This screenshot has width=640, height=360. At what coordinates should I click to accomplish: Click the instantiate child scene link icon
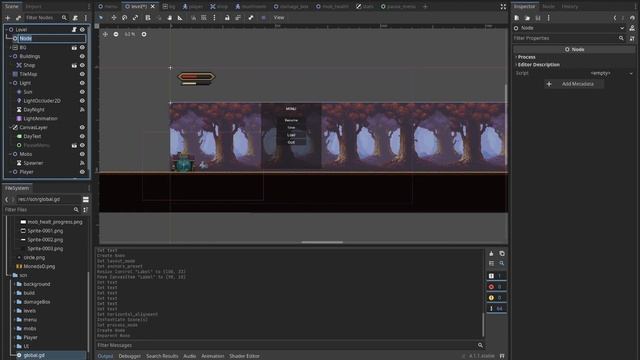tap(18, 18)
